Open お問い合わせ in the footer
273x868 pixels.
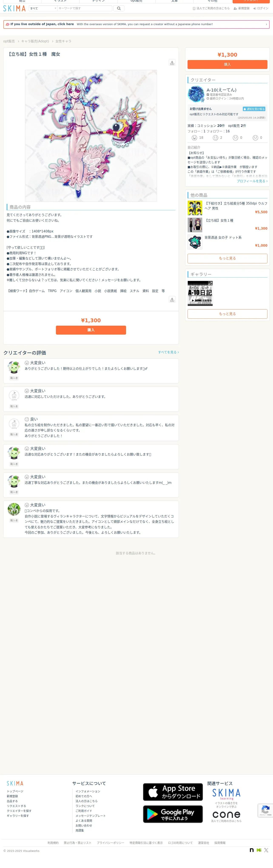coord(84,826)
